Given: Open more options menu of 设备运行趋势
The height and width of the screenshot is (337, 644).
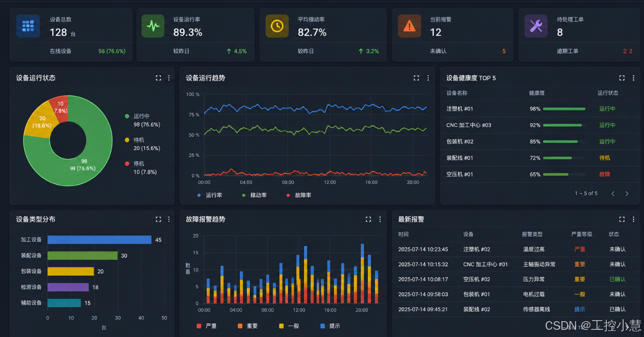Looking at the screenshot, I should pyautogui.click(x=428, y=78).
